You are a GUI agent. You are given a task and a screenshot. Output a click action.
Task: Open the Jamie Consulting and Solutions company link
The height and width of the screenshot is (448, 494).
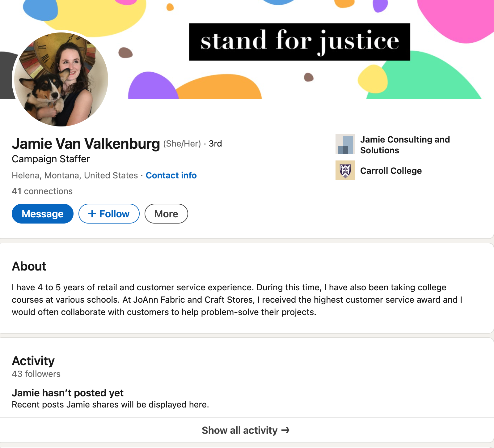pyautogui.click(x=405, y=145)
